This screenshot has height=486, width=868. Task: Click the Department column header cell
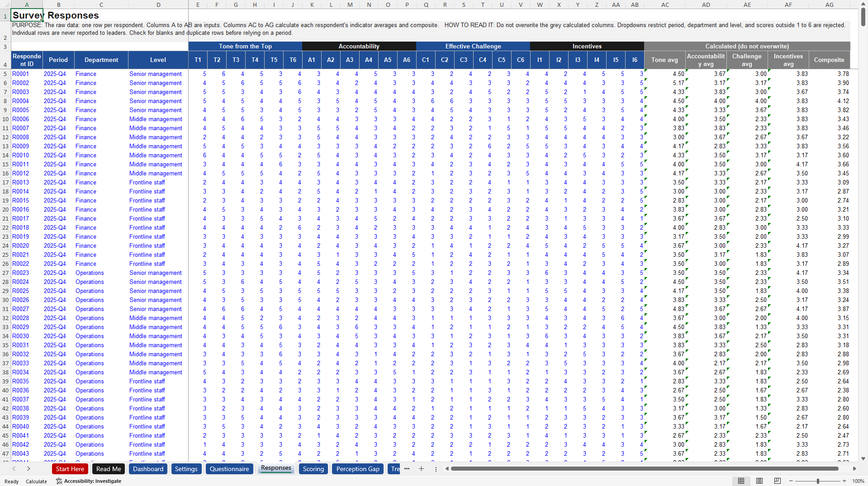pos(101,60)
